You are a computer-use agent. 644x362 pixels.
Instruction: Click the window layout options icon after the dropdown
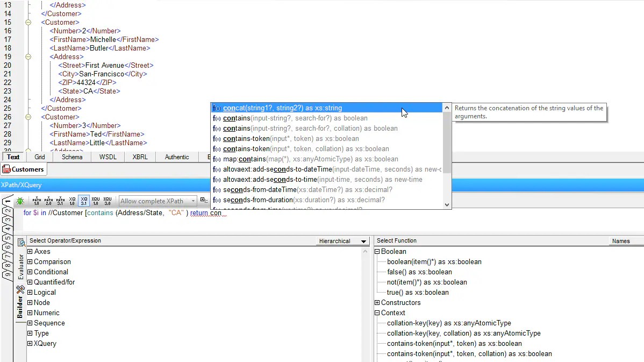[203, 200]
